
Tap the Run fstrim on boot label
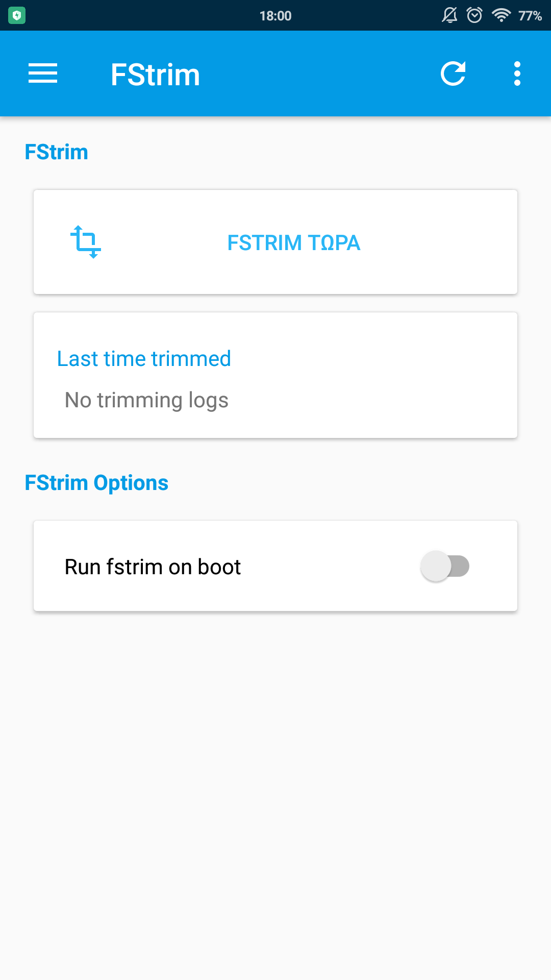153,567
